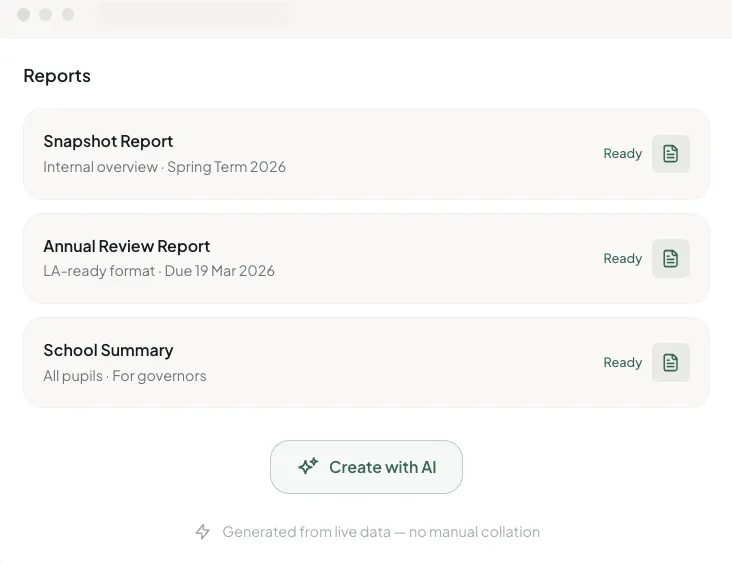
Task: Minimize the window using the middle dot
Action: coord(46,15)
